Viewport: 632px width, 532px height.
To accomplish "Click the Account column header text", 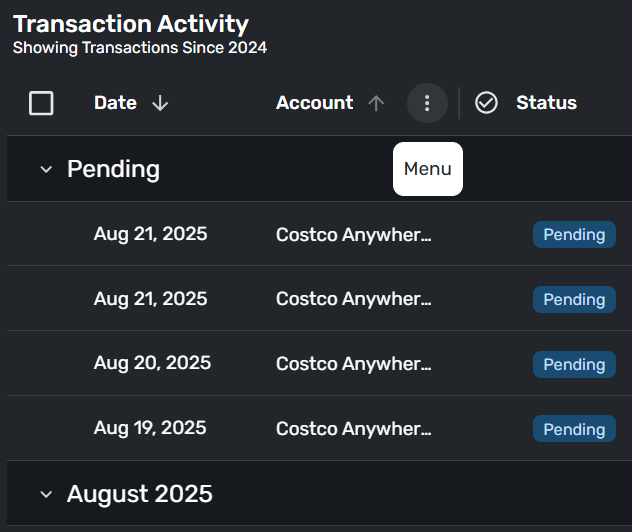I will (x=314, y=103).
